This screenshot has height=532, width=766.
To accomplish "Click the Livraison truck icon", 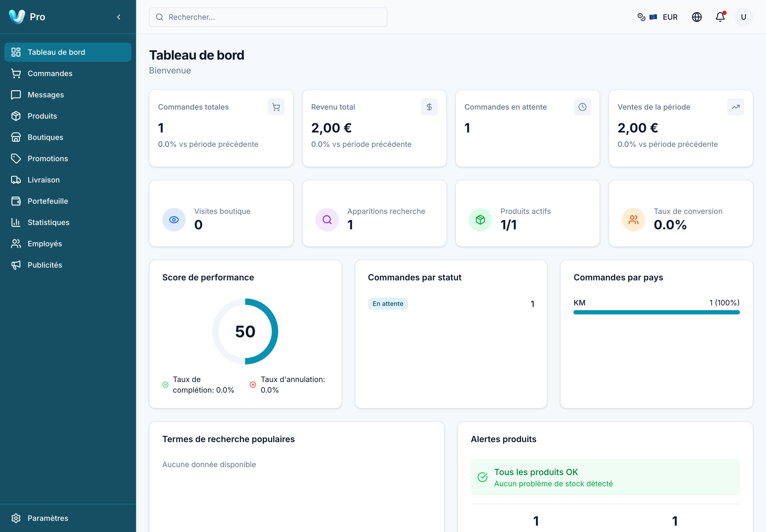I will click(16, 180).
